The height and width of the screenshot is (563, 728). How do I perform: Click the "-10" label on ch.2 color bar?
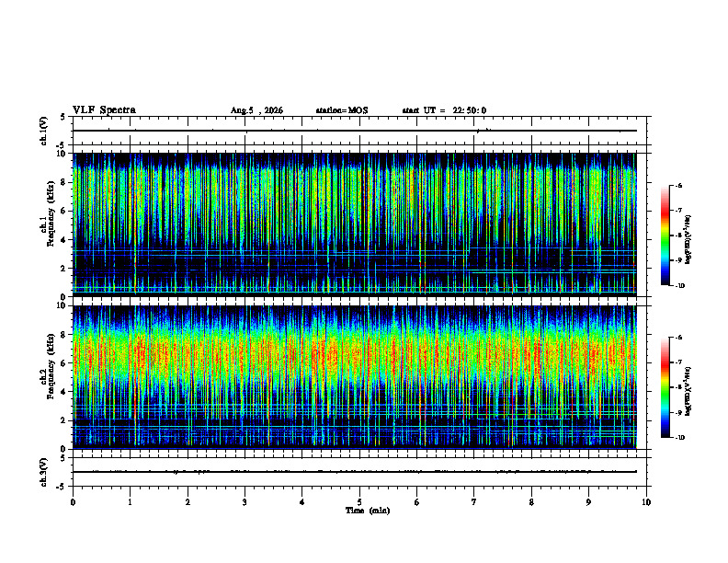(x=680, y=438)
